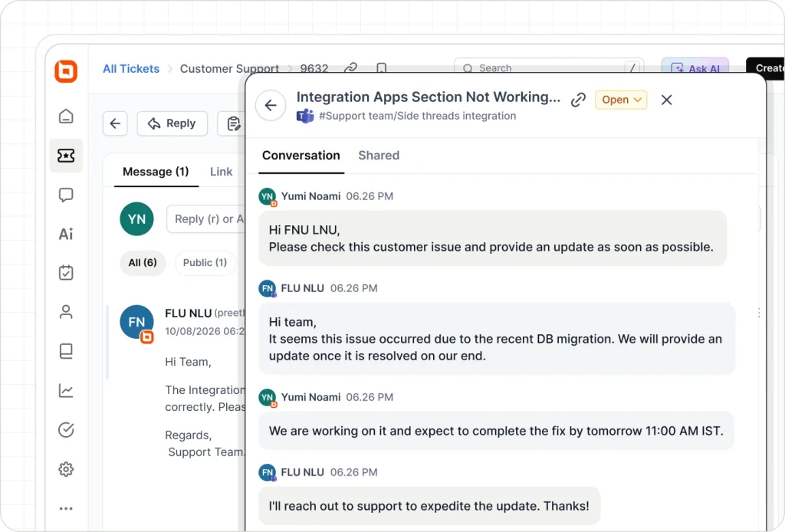Click the Integration Apps Section Not Working title

pyautogui.click(x=429, y=97)
